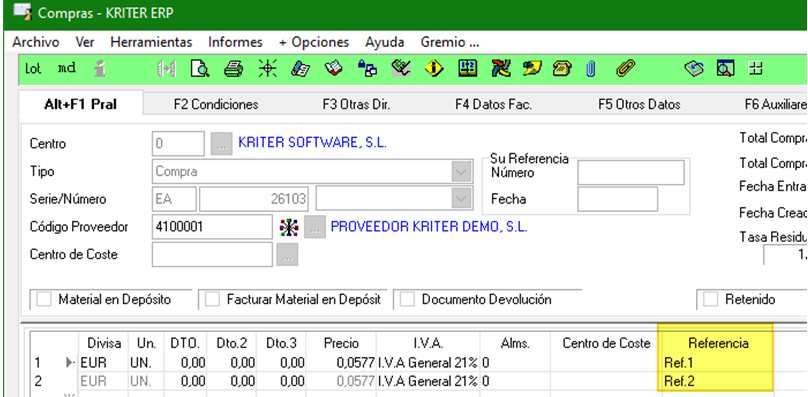
Task: Switch to the F4 Datos Fac. tab
Action: click(x=493, y=105)
